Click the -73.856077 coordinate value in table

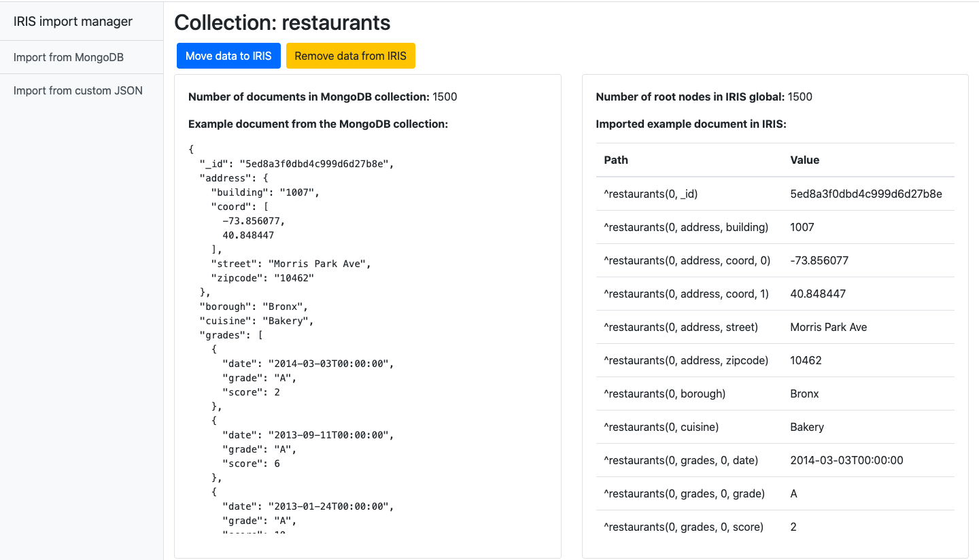point(819,260)
